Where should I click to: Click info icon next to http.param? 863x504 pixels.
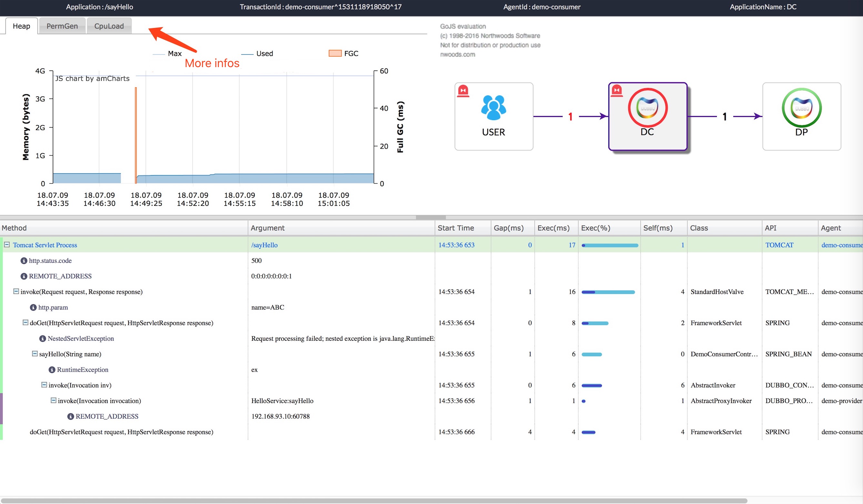click(33, 307)
